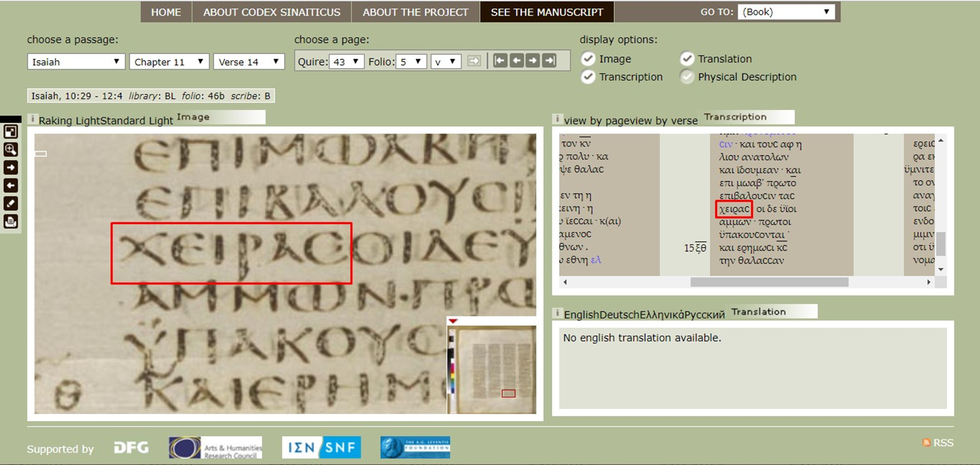The image size is (980, 465).
Task: Click the RSS link text
Action: (x=943, y=443)
